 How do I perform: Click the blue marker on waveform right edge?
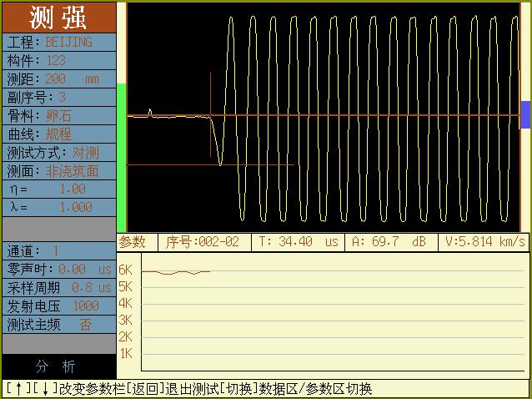[525, 114]
